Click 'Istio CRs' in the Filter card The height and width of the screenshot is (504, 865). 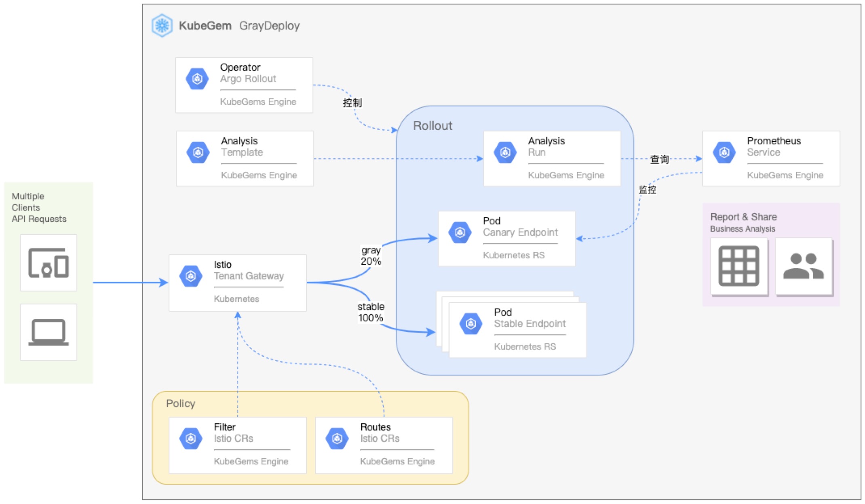point(233,439)
